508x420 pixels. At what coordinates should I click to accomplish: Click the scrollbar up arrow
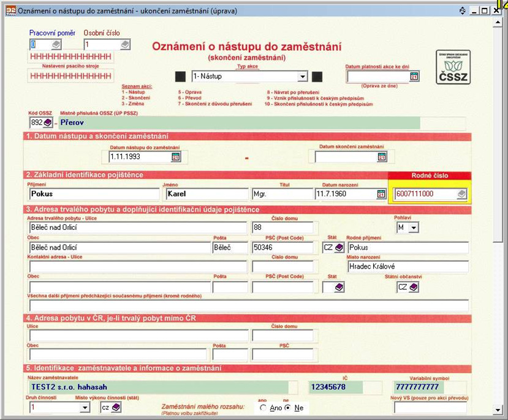click(498, 21)
